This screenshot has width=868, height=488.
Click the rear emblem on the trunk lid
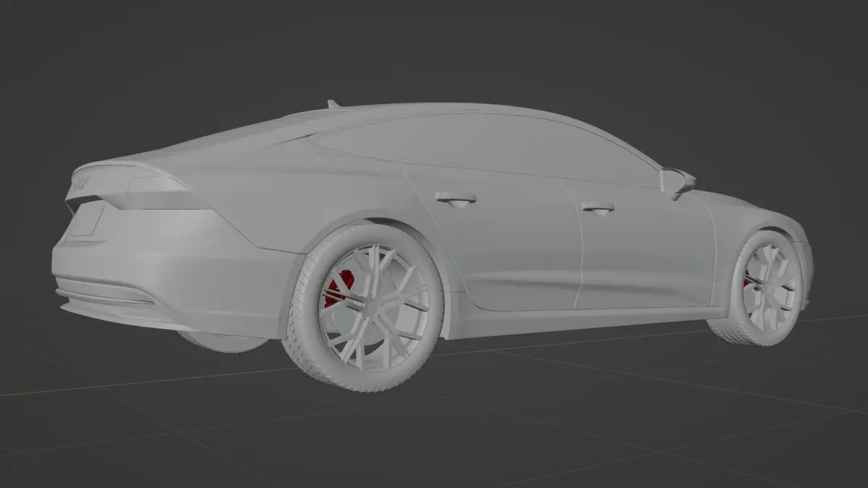80,184
